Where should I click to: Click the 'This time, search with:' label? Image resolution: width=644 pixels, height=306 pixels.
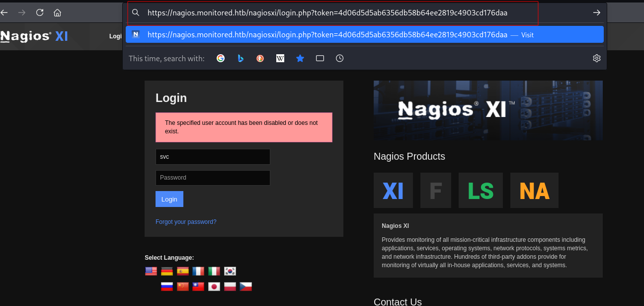(166, 59)
